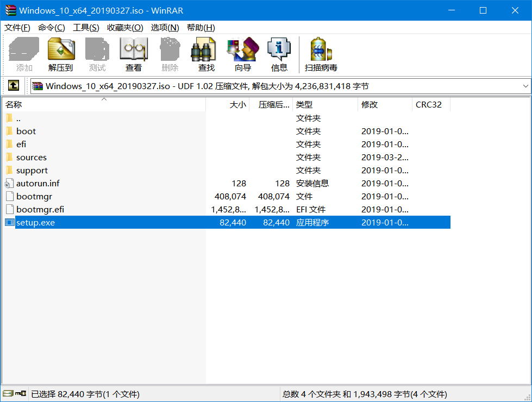Open the 查看 (View) toolbar tool
532x402 pixels.
click(134, 54)
